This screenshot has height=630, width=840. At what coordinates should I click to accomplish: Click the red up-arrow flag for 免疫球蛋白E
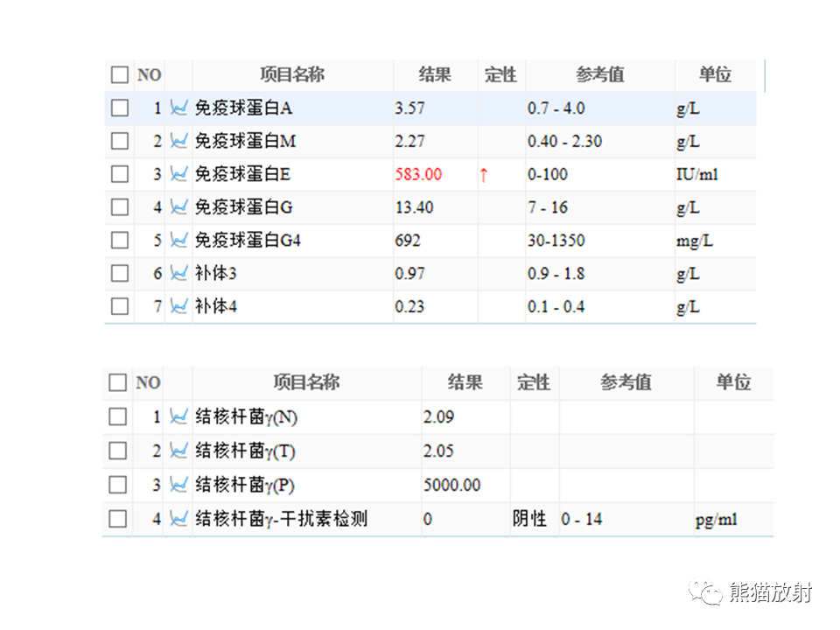(484, 175)
